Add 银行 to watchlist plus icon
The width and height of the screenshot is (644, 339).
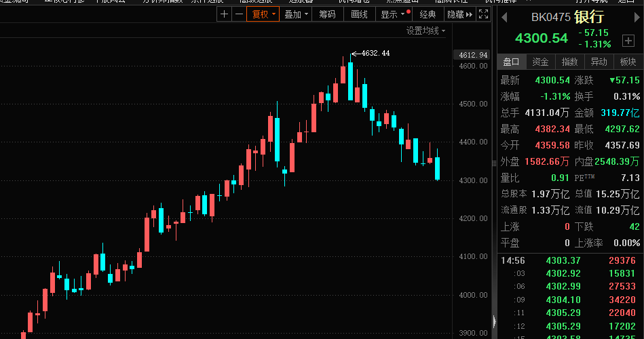tap(628, 41)
